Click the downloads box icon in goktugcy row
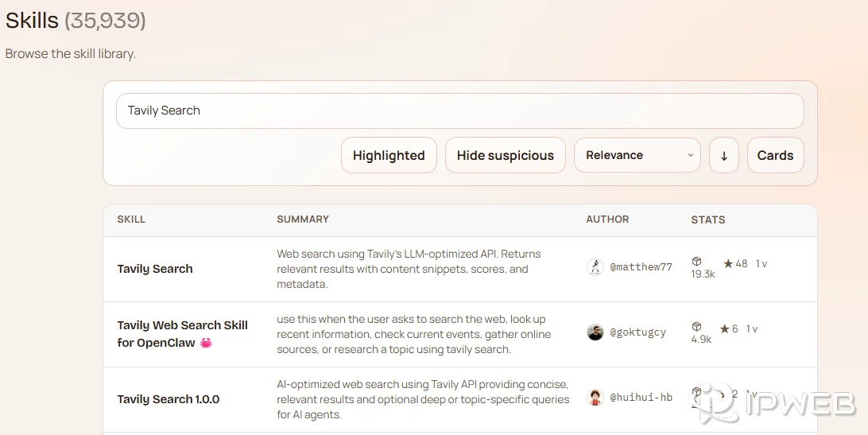Screen dimensions: 868x435 pyautogui.click(x=696, y=327)
